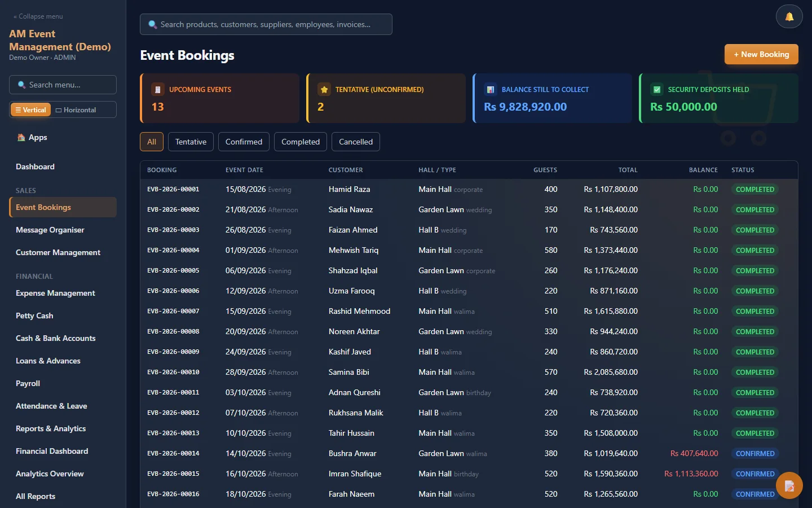
Task: Open Payroll section
Action: point(63,383)
